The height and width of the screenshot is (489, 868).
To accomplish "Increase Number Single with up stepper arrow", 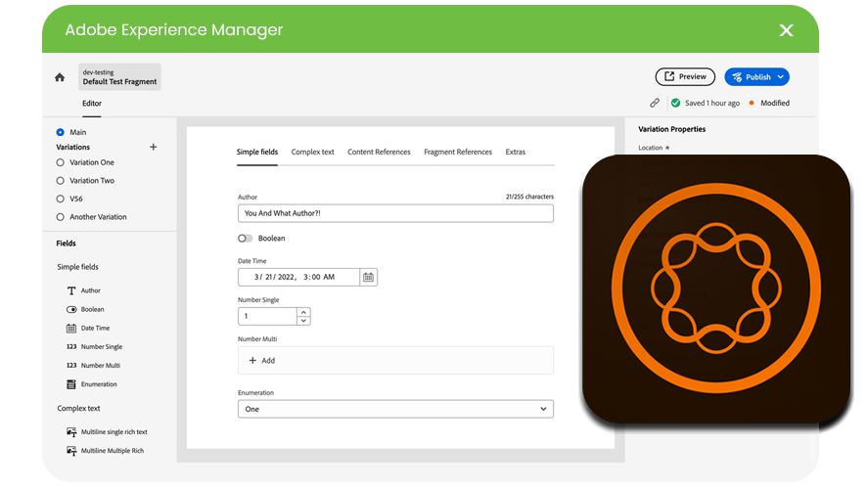I will (x=303, y=312).
